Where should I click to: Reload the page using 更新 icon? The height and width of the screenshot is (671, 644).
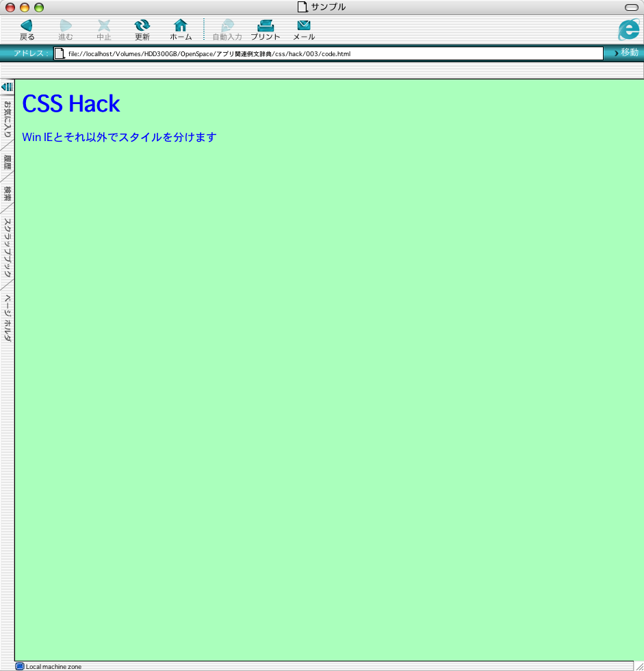[x=142, y=26]
